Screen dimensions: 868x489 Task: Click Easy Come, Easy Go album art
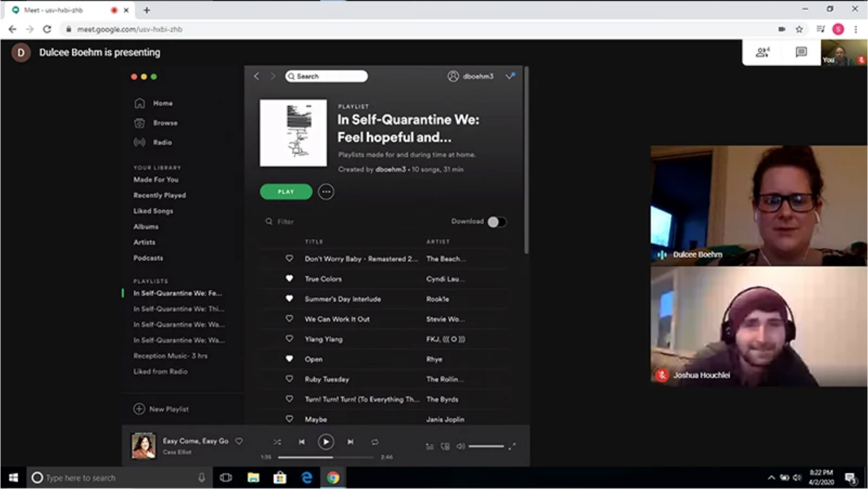coord(144,446)
